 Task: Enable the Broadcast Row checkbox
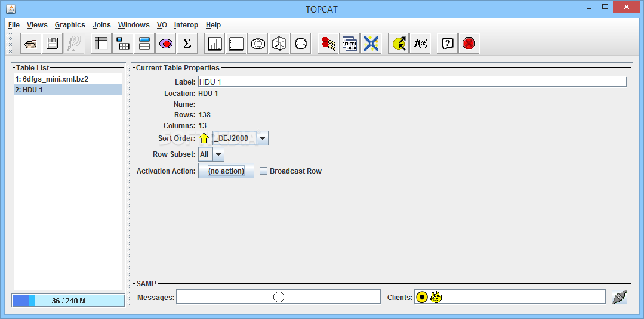(263, 171)
